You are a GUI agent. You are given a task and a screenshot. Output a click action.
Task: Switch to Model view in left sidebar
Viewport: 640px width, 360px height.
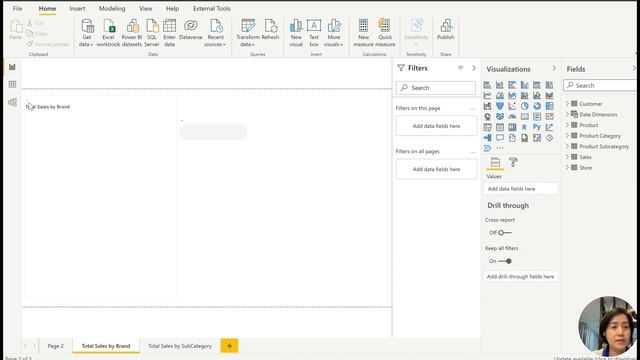pos(12,102)
